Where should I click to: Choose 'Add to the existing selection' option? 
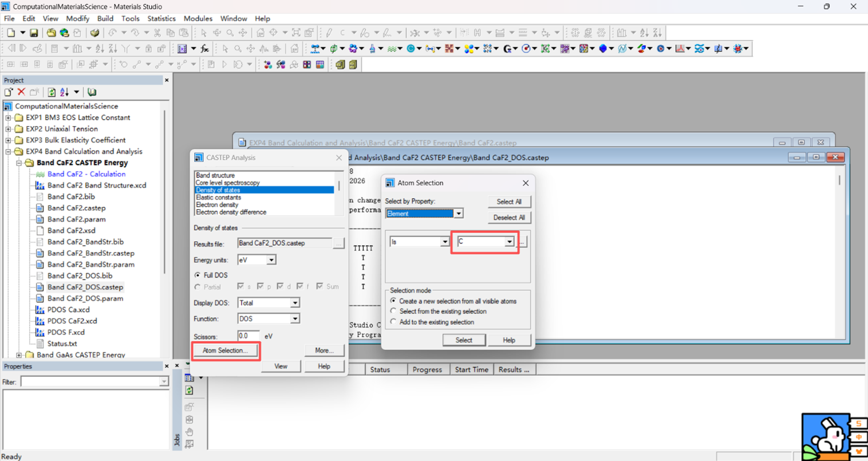393,322
